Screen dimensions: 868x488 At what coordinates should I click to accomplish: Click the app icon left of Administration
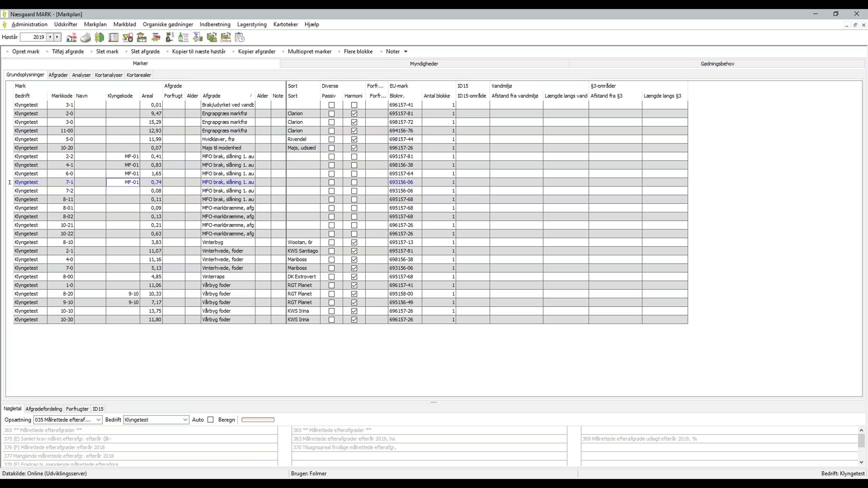pyautogui.click(x=4, y=25)
